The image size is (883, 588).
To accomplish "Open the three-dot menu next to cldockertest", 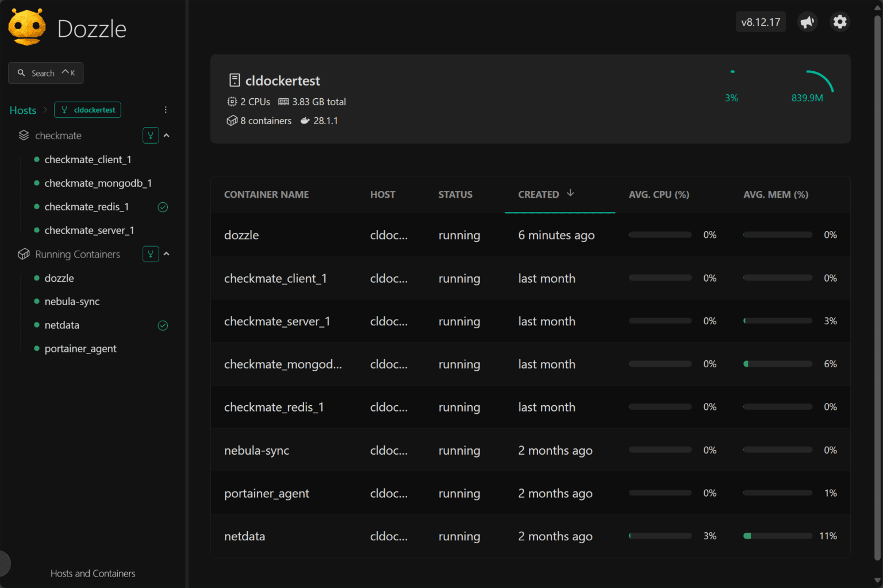I will click(166, 109).
